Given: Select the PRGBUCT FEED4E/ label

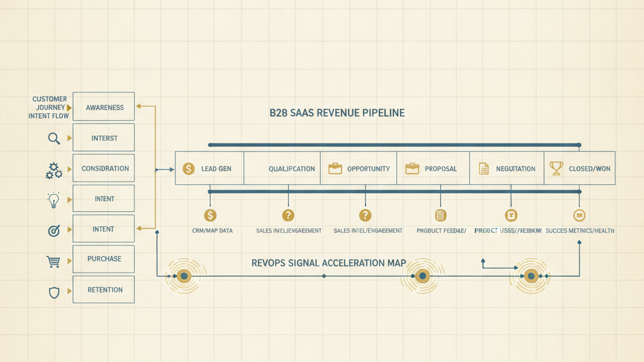Looking at the screenshot, I should click(x=441, y=231).
